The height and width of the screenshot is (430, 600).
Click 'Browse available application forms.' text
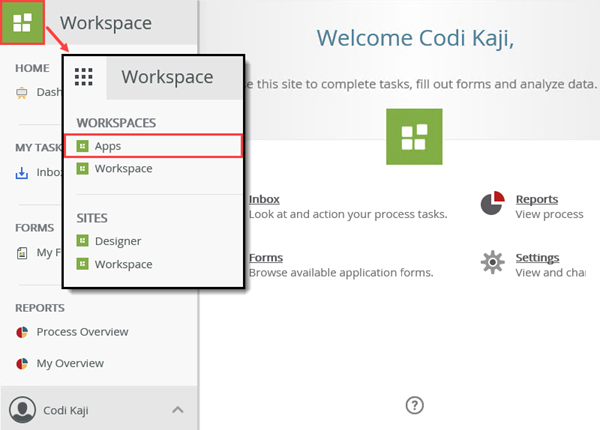[341, 273]
